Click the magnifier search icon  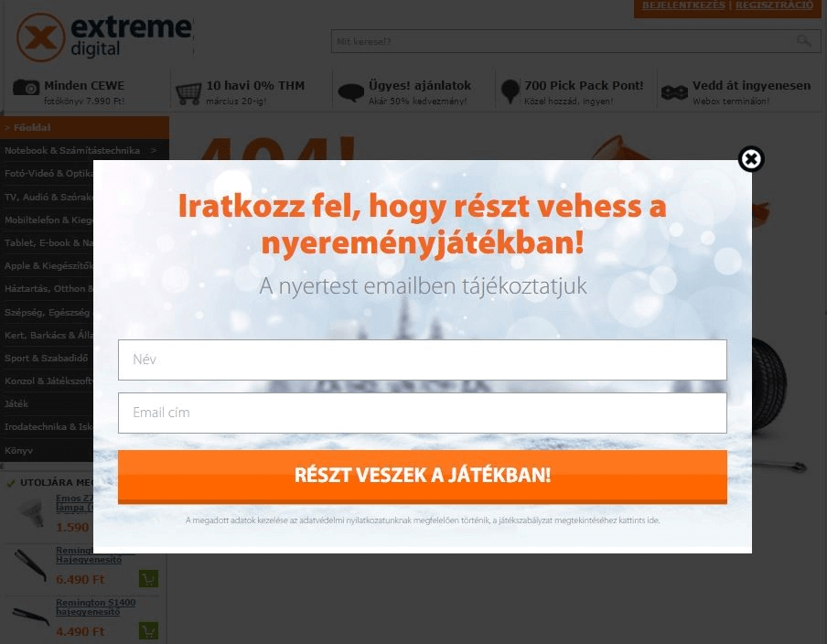point(804,40)
